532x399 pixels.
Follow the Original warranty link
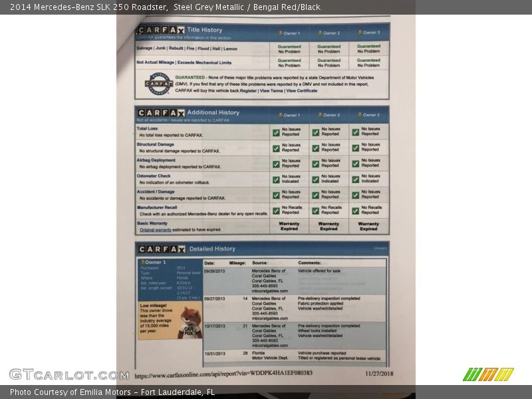click(x=156, y=230)
